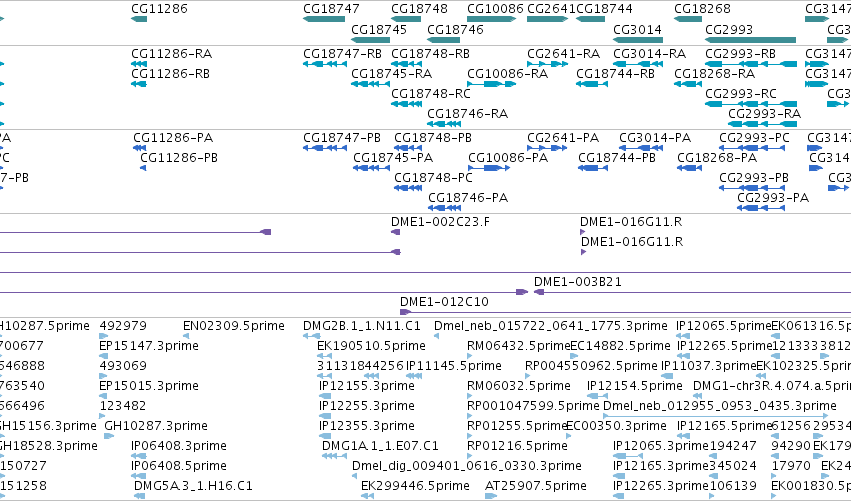Image resolution: width=851 pixels, height=501 pixels.
Task: Click transcript CG3014-RA label
Action: [650, 54]
